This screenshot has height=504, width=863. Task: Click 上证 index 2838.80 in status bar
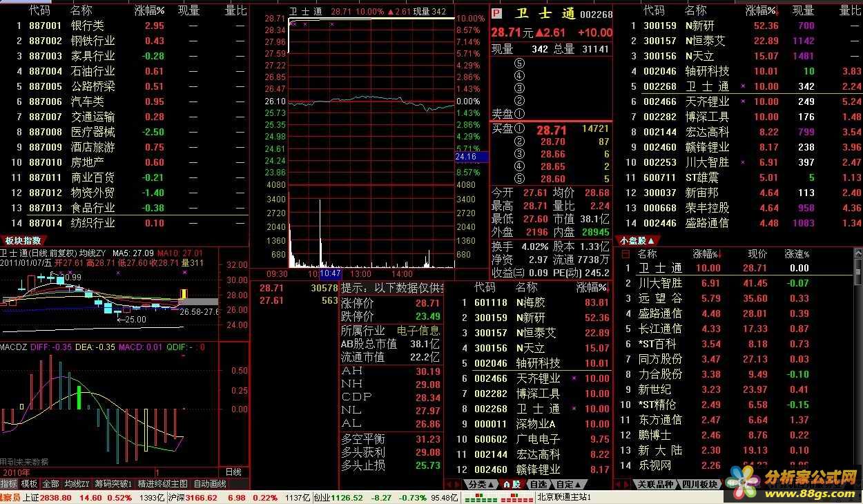(x=47, y=498)
